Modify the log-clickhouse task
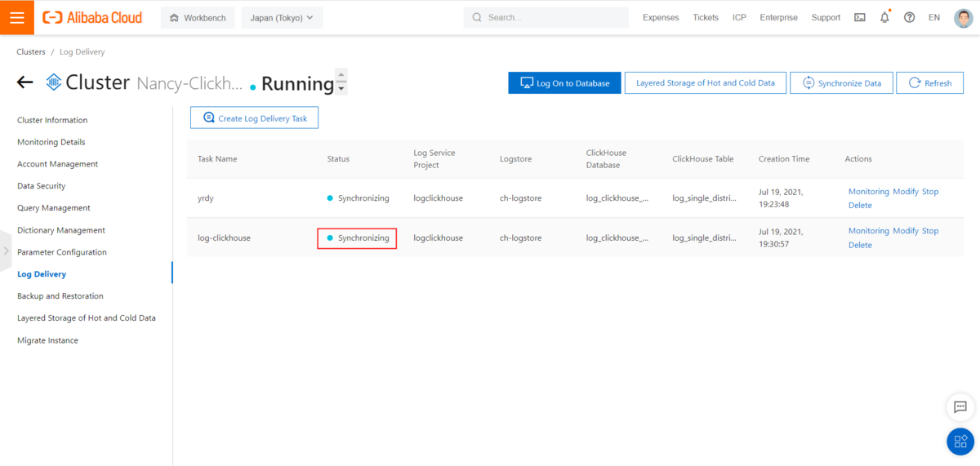The image size is (980, 466). point(906,231)
